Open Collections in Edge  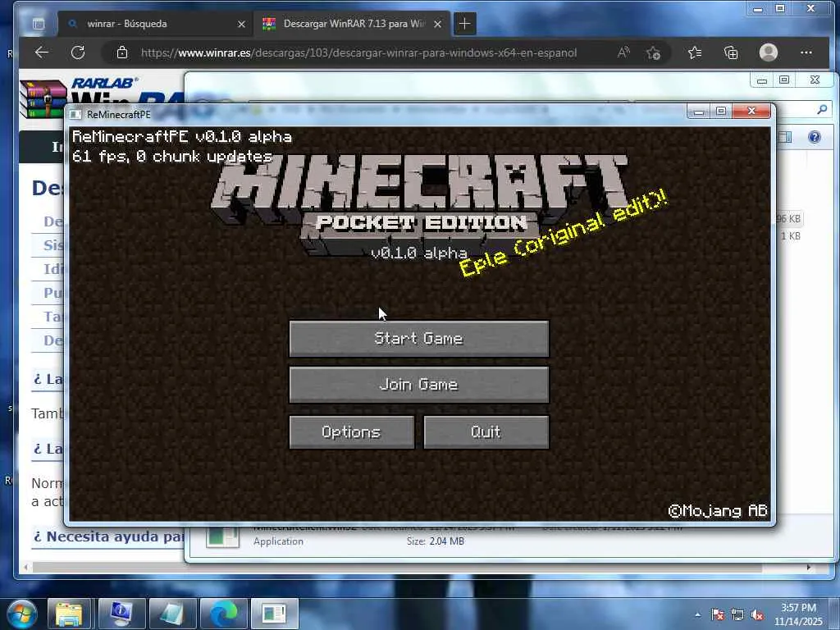731,52
